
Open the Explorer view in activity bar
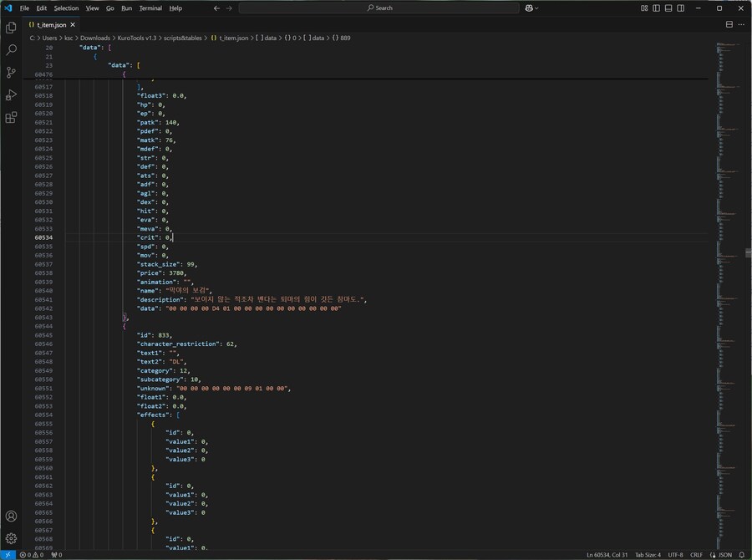(11, 28)
